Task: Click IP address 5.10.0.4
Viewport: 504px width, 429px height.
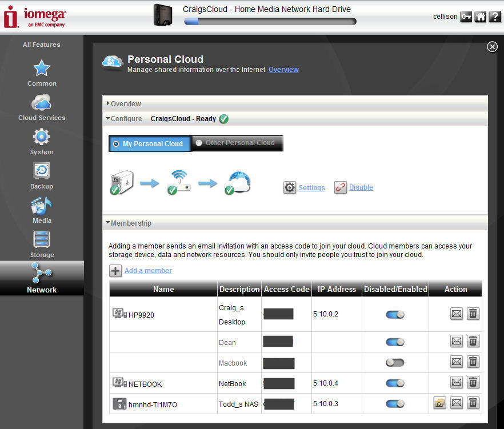Action: (326, 383)
